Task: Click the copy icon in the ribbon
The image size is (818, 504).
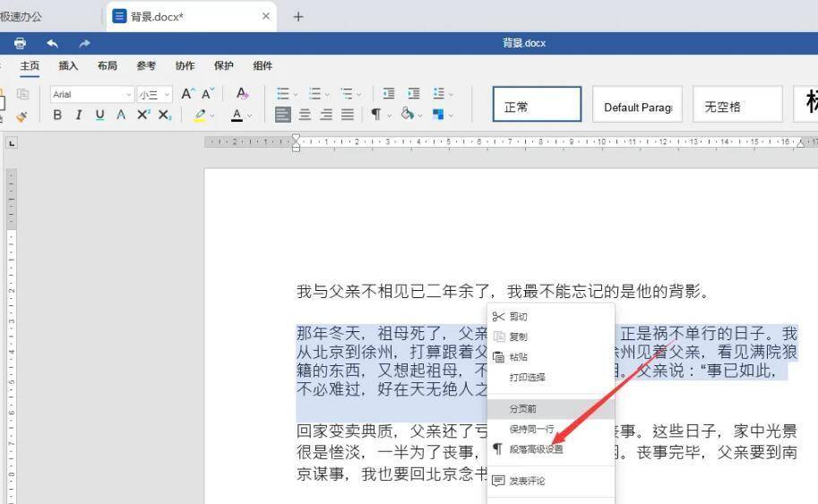Action: pyautogui.click(x=22, y=94)
